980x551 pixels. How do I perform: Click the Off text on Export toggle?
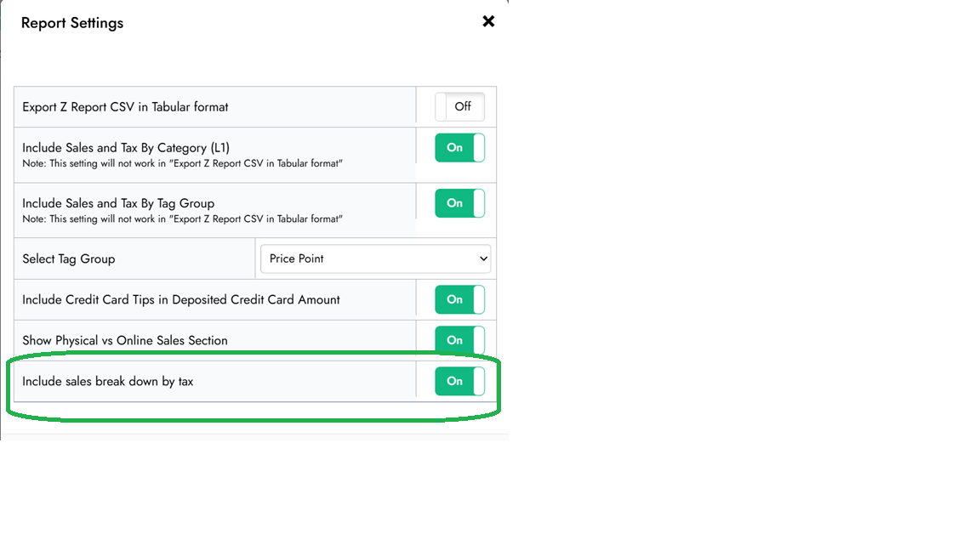pyautogui.click(x=463, y=107)
